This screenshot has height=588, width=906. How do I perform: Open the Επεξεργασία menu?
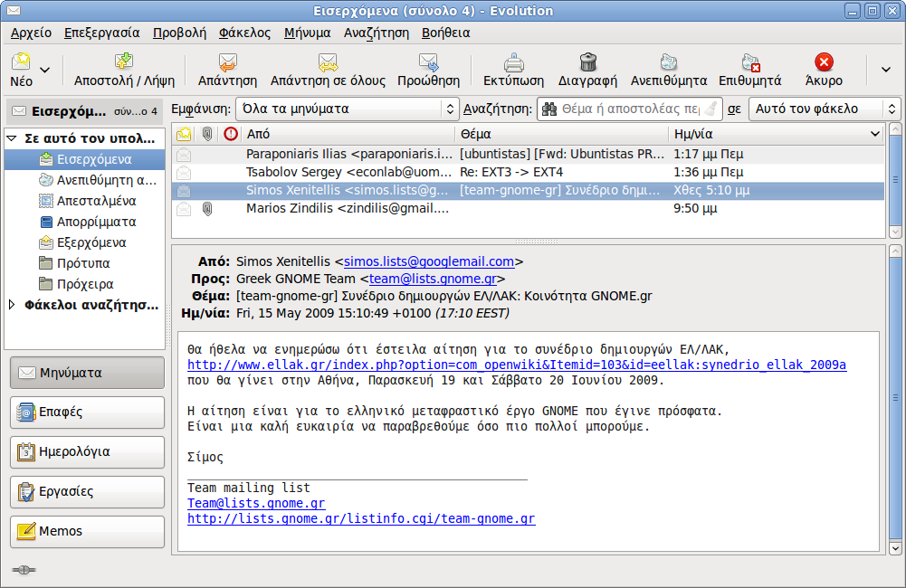click(x=101, y=33)
